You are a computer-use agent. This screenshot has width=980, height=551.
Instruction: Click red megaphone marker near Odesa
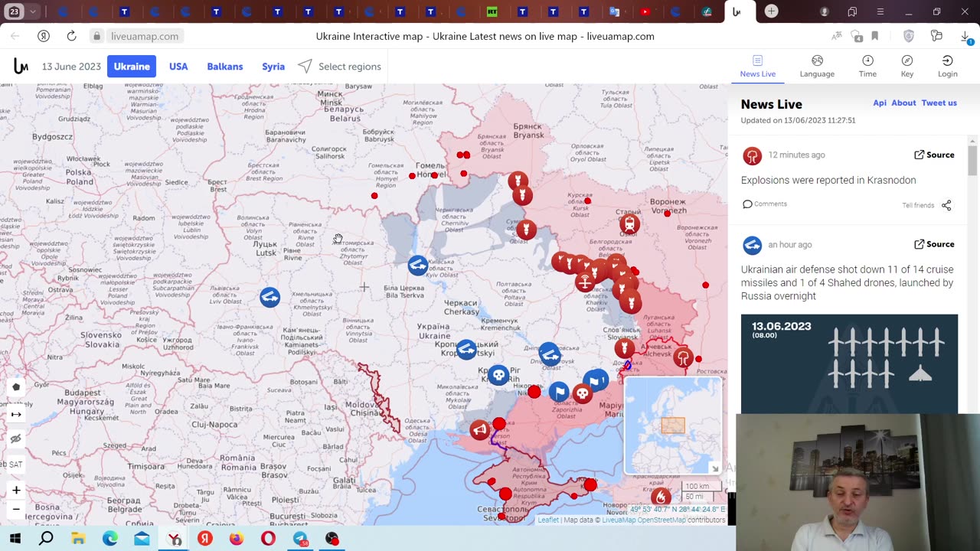click(480, 430)
